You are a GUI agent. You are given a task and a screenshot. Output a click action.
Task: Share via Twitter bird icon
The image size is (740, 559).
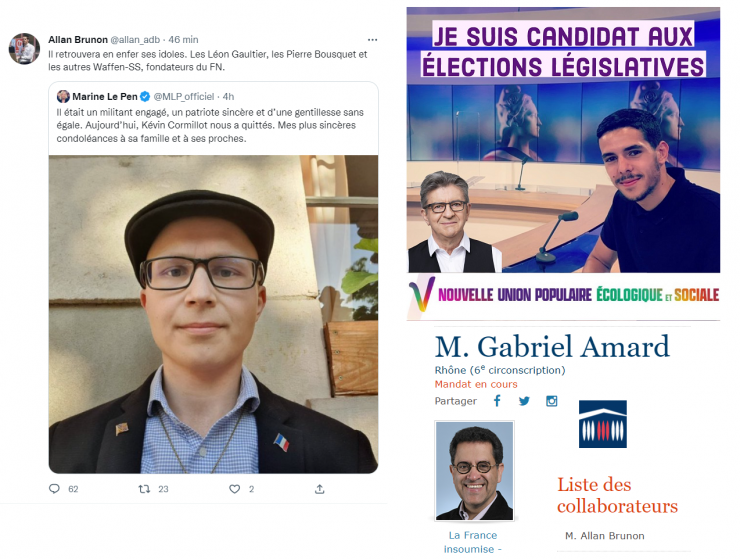[x=524, y=401]
